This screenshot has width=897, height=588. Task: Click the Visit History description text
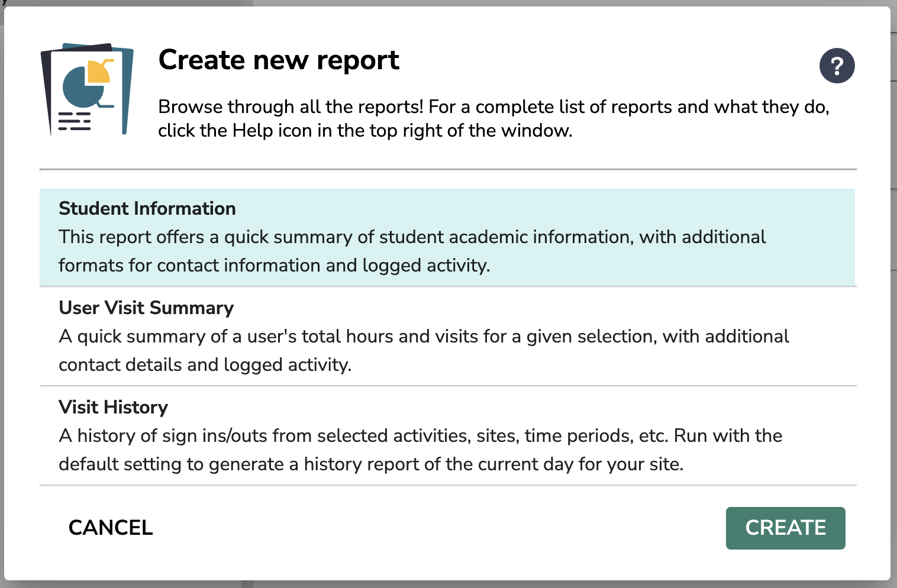click(x=420, y=450)
